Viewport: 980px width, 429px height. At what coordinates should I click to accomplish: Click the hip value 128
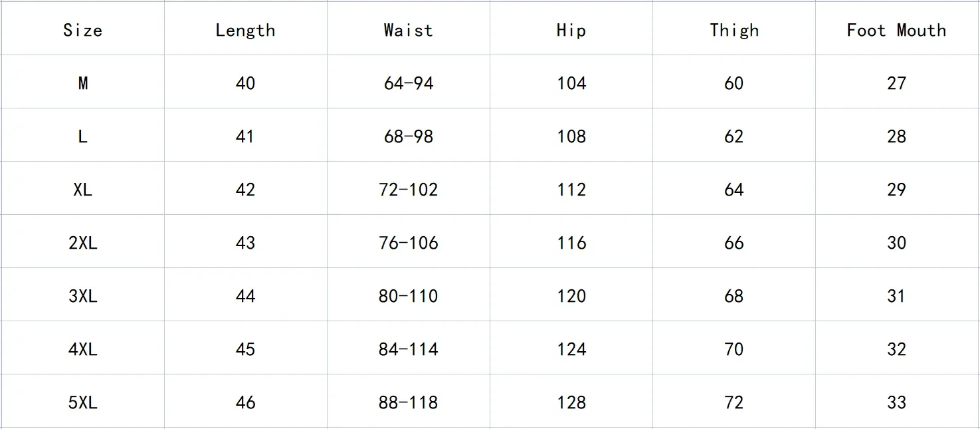tap(571, 402)
